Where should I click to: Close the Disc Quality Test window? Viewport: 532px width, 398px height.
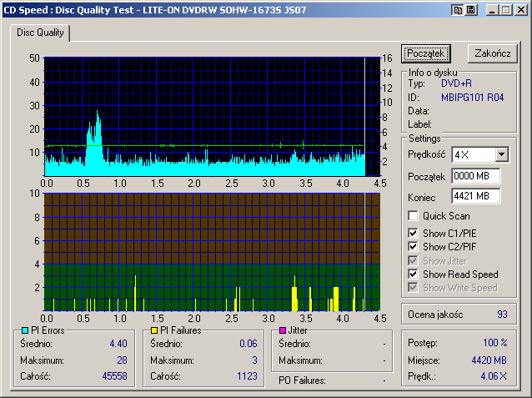tap(521, 10)
